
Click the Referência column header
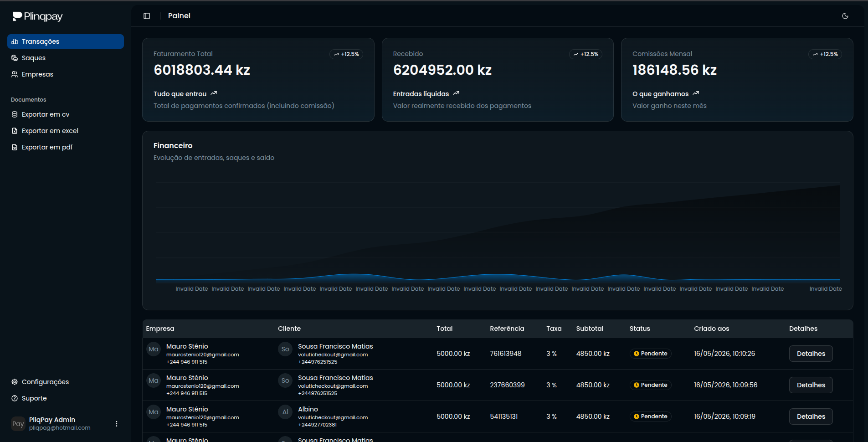coord(507,329)
